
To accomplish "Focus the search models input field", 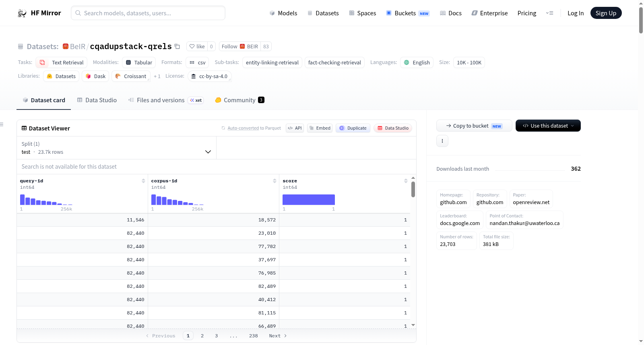I will (148, 13).
